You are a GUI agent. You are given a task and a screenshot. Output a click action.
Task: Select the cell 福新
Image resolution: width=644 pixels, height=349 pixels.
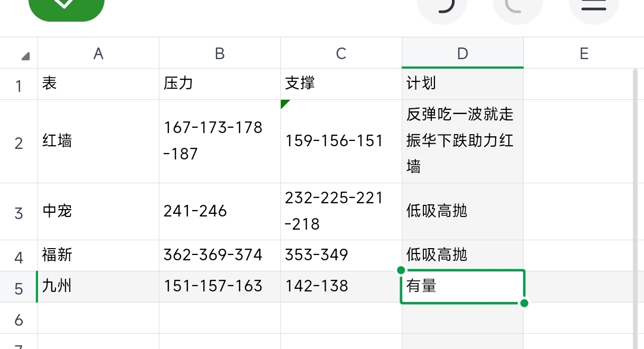(98, 256)
